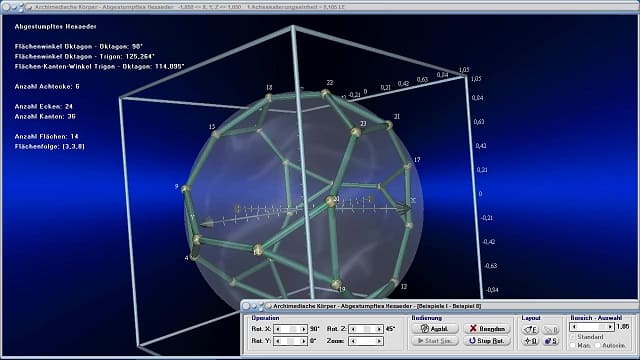Click Flächenwinkel Oktagon - Trigon text line
The image size is (640, 360).
pos(85,57)
